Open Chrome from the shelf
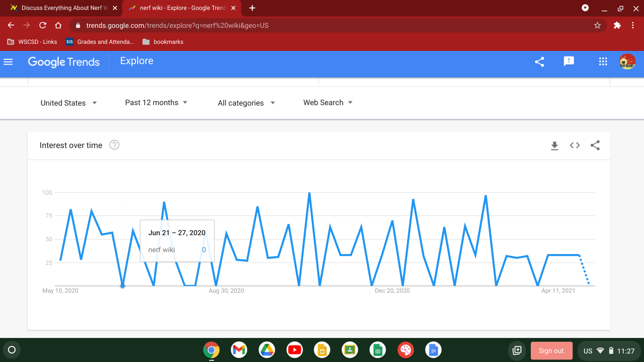The width and height of the screenshot is (644, 362). (211, 350)
